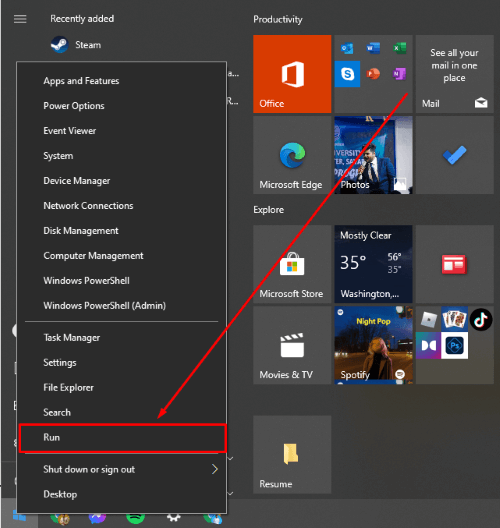Open Spotify from the taskbar

pyautogui.click(x=135, y=518)
